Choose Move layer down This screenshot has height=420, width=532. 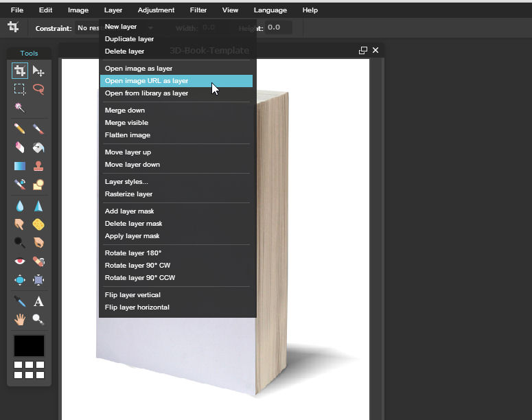point(176,165)
